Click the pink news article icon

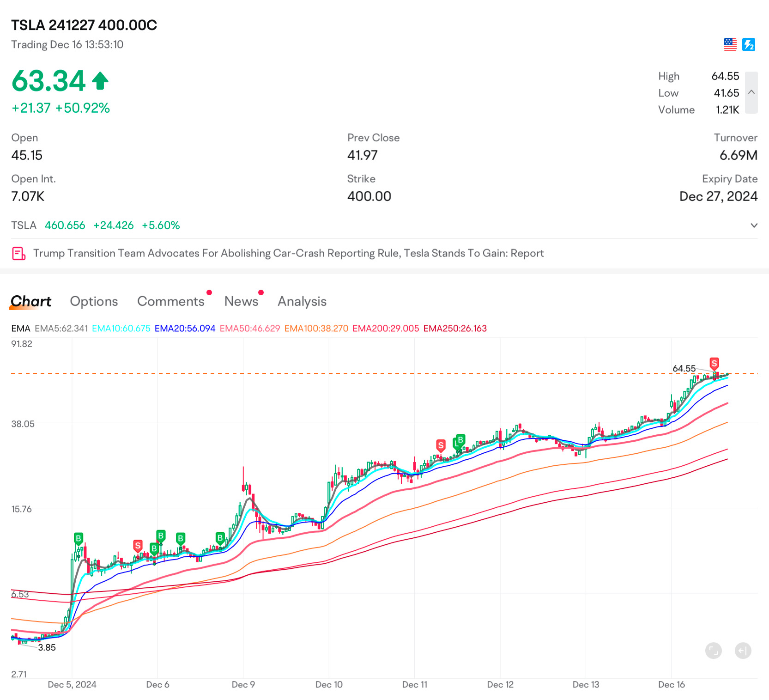point(18,253)
